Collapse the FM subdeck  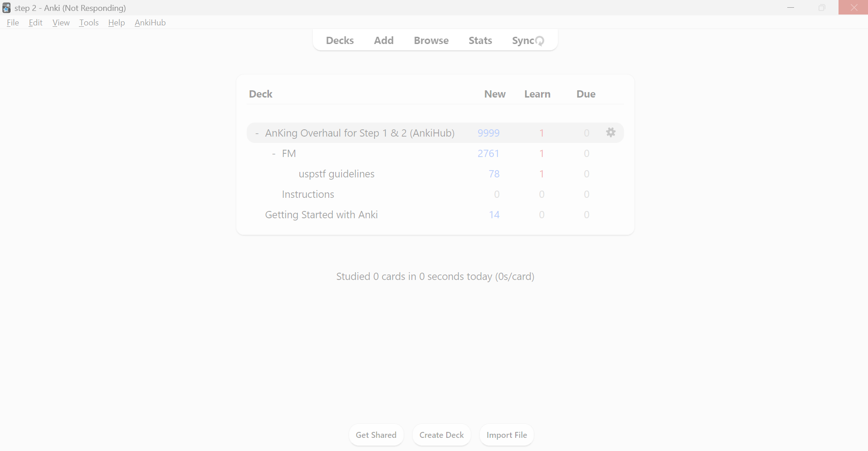(x=273, y=153)
